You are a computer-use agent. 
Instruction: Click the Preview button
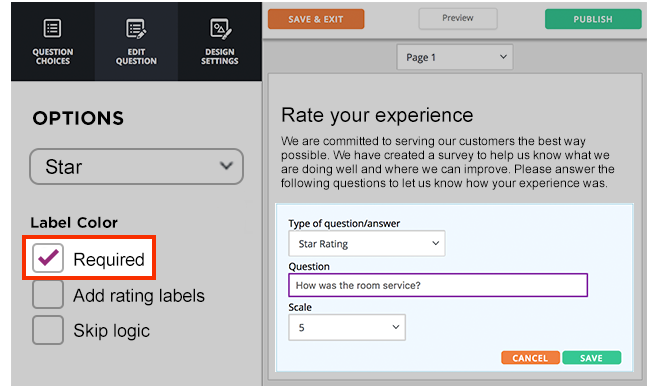[458, 18]
